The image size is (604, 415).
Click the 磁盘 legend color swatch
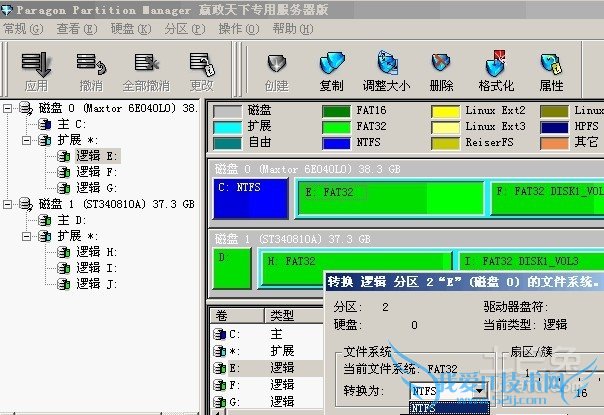coord(227,111)
